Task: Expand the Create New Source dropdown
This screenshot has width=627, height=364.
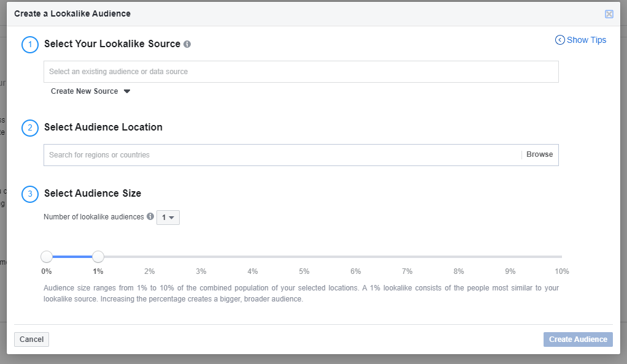Action: click(90, 91)
